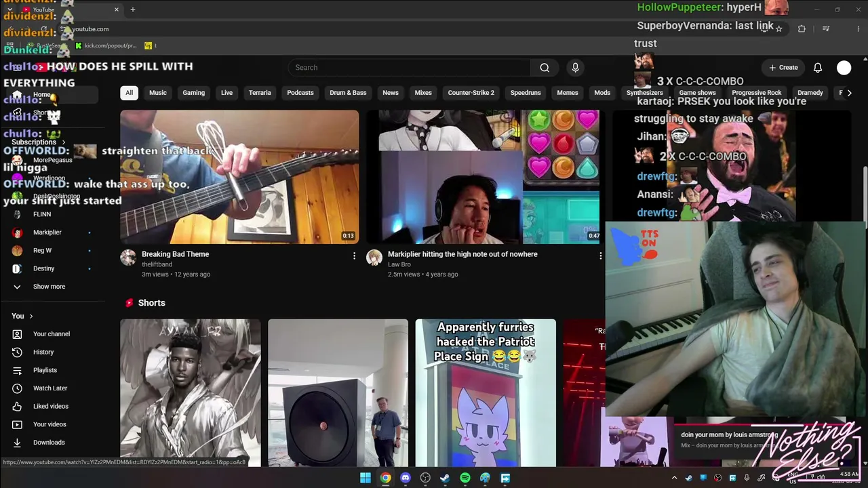Expand the You section chevron

point(31,316)
